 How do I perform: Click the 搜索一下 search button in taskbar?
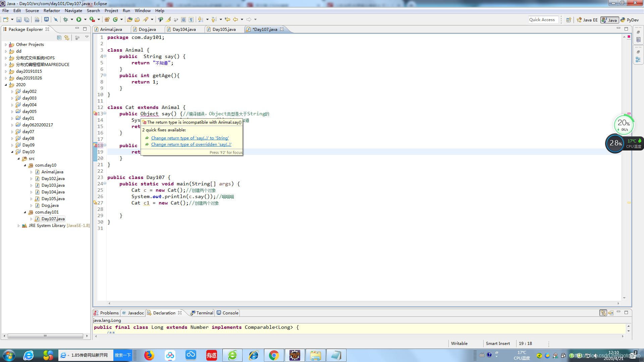tap(122, 355)
